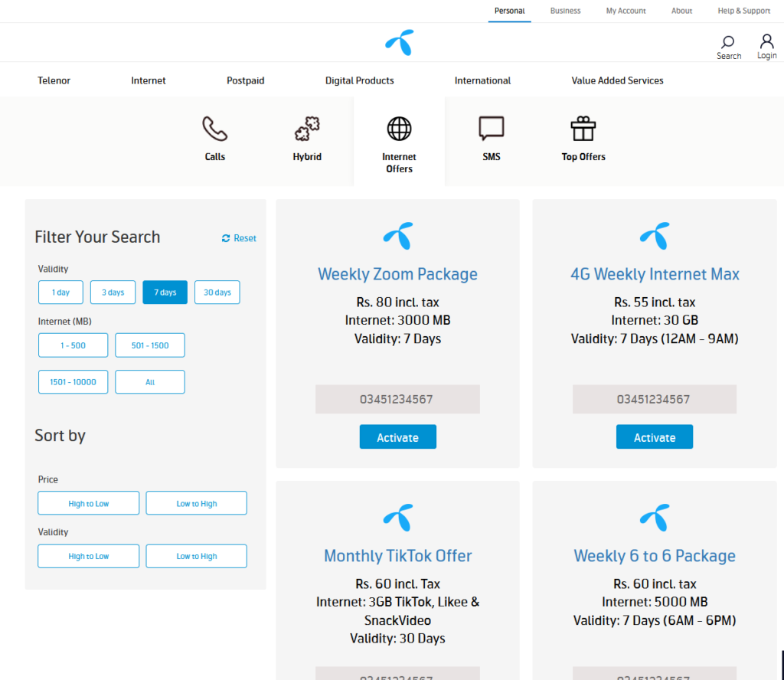
Task: Activate the Weekly Zoom Package
Action: (398, 437)
